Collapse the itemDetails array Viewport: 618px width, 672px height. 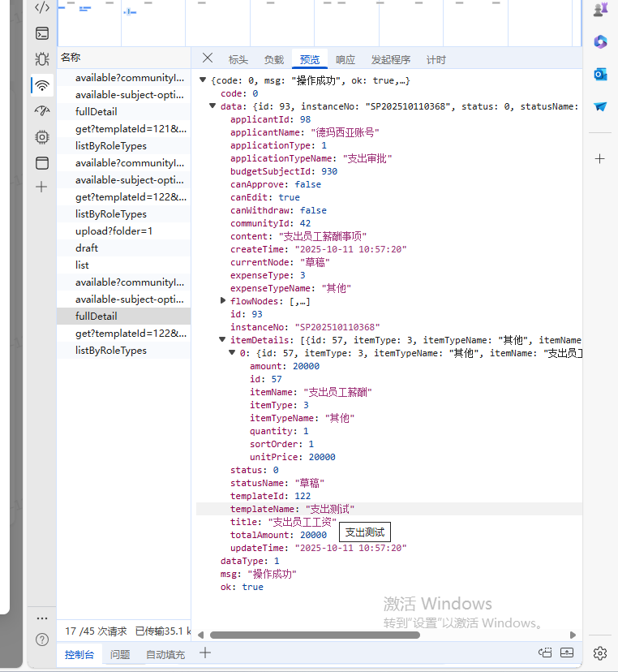pos(223,340)
